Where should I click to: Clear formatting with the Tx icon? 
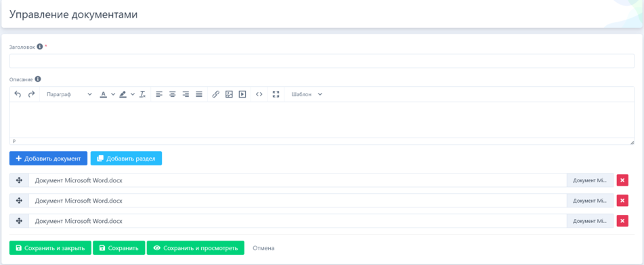coord(142,94)
